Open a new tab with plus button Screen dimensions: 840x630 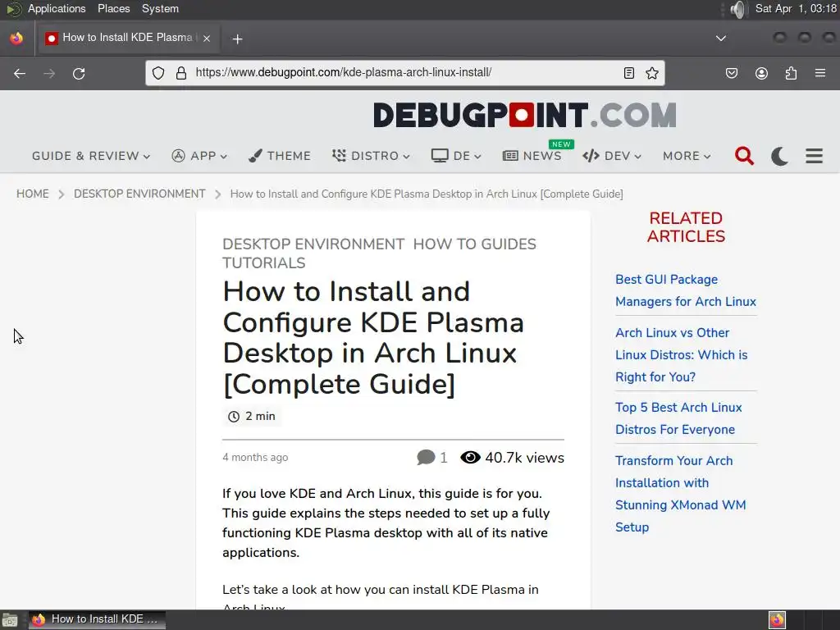click(237, 39)
